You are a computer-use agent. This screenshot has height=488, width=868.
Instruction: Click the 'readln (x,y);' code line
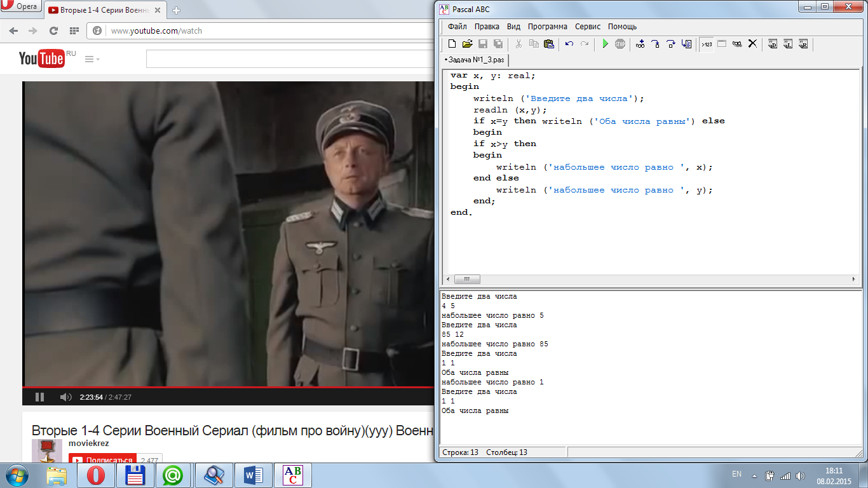(510, 110)
